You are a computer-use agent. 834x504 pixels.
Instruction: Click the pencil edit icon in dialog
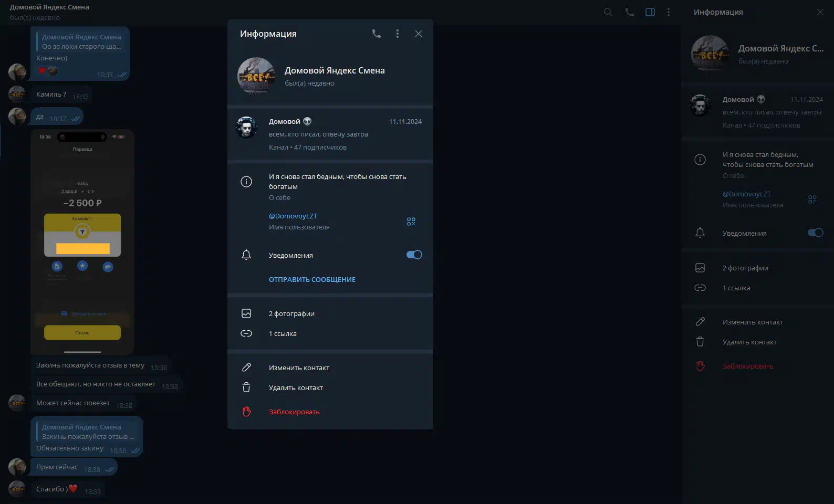point(246,367)
